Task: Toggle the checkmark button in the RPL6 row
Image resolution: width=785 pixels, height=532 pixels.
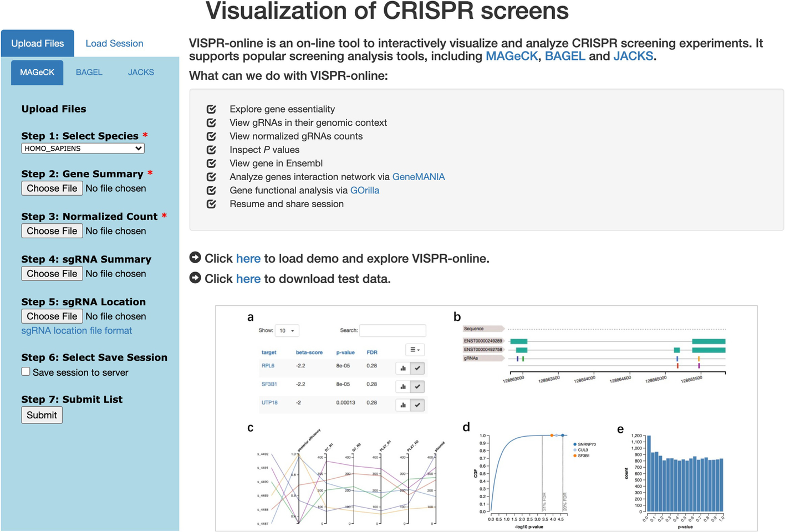Action: 417,368
